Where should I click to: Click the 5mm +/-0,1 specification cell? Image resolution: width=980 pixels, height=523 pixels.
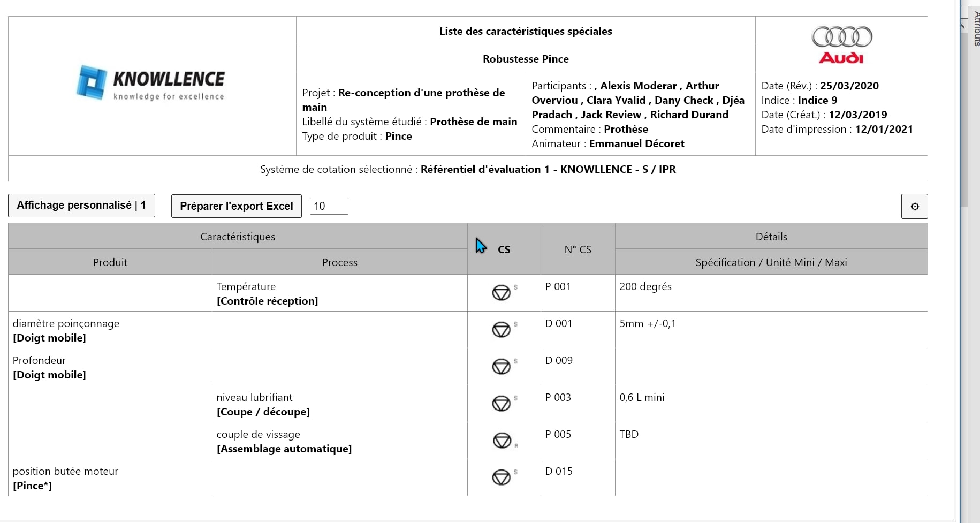(771, 330)
